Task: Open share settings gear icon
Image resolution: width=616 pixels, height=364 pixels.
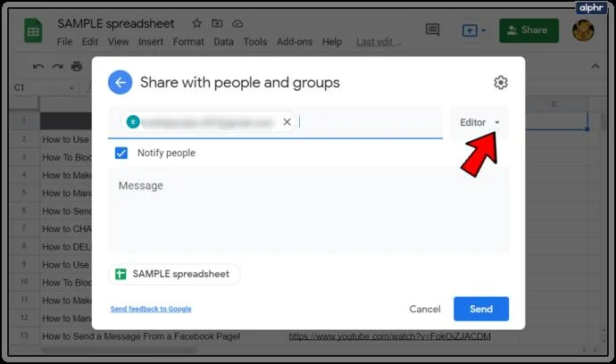Action: [501, 82]
